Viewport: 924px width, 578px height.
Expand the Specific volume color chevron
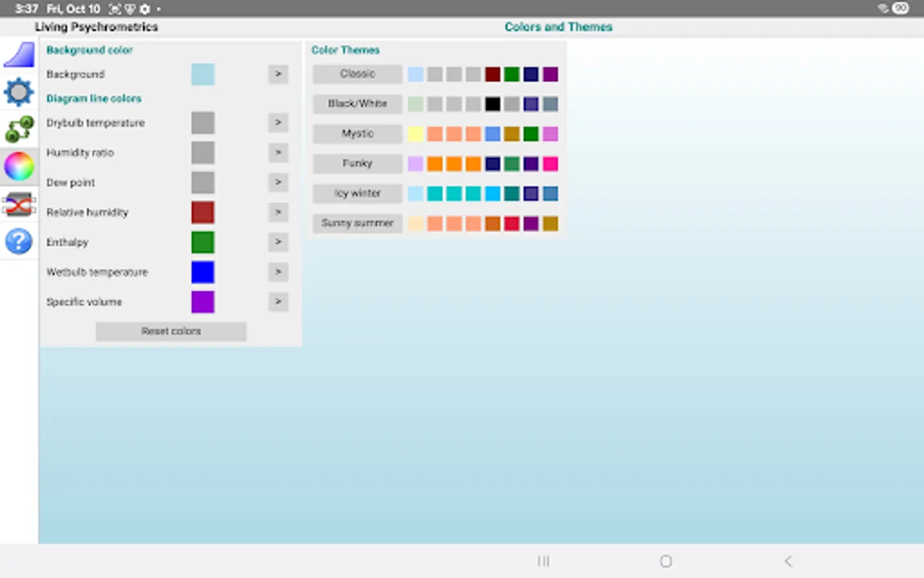(x=278, y=302)
